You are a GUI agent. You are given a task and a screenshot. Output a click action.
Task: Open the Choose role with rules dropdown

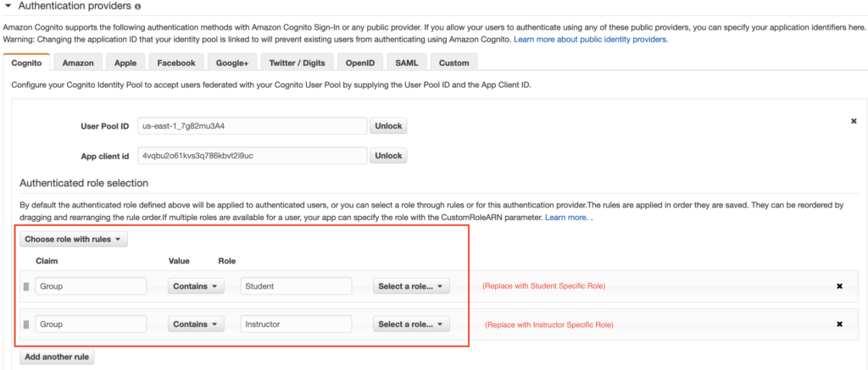click(x=74, y=240)
